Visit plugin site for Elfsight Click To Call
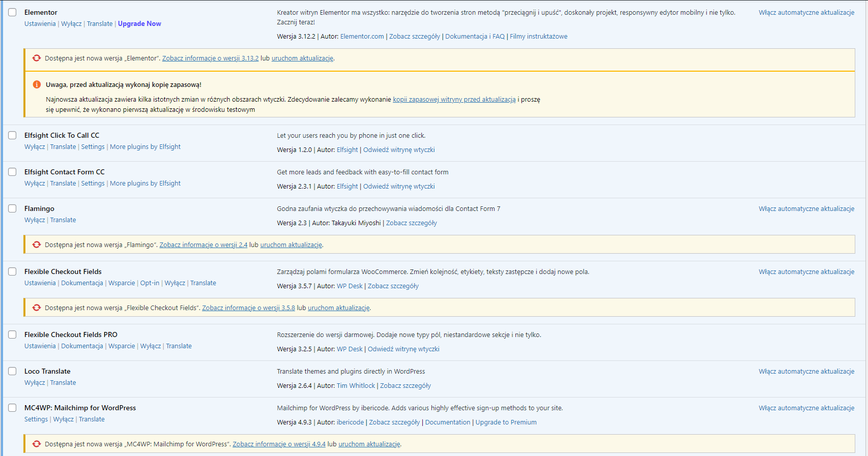The height and width of the screenshot is (456, 868). coord(399,149)
